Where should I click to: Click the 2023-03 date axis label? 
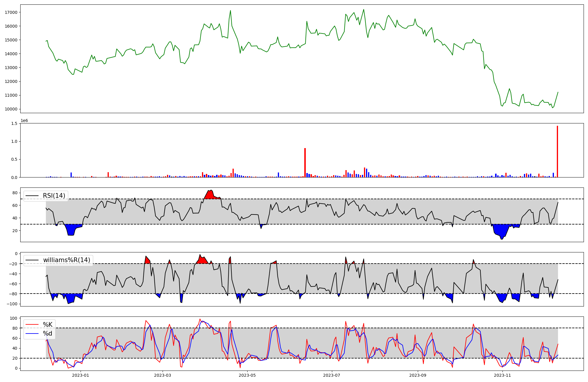(163, 375)
